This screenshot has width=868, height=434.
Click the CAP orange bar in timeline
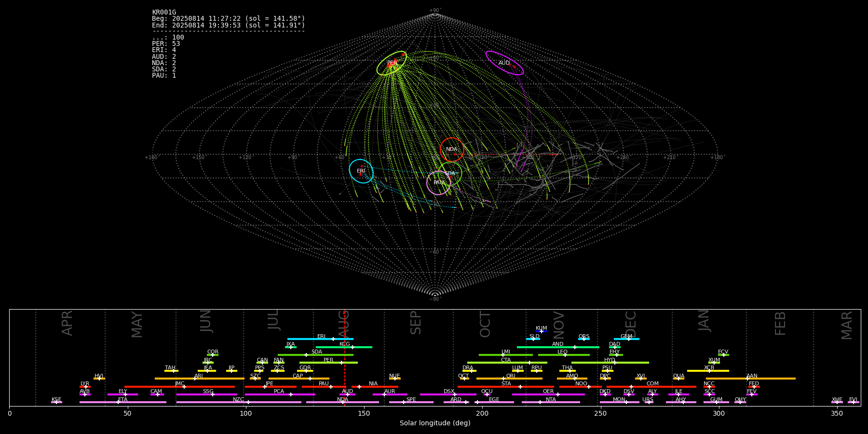click(299, 379)
